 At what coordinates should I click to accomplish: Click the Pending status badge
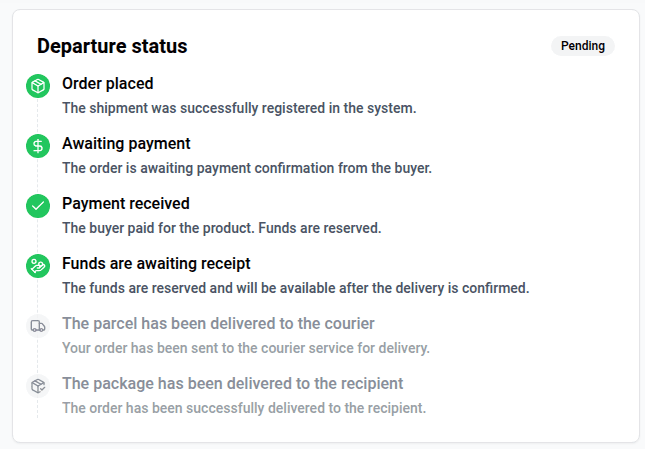pos(582,46)
